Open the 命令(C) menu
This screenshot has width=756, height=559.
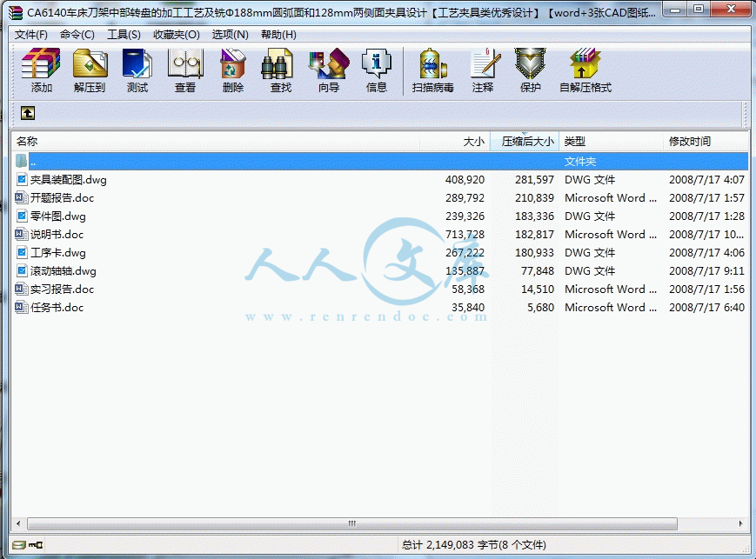point(77,35)
